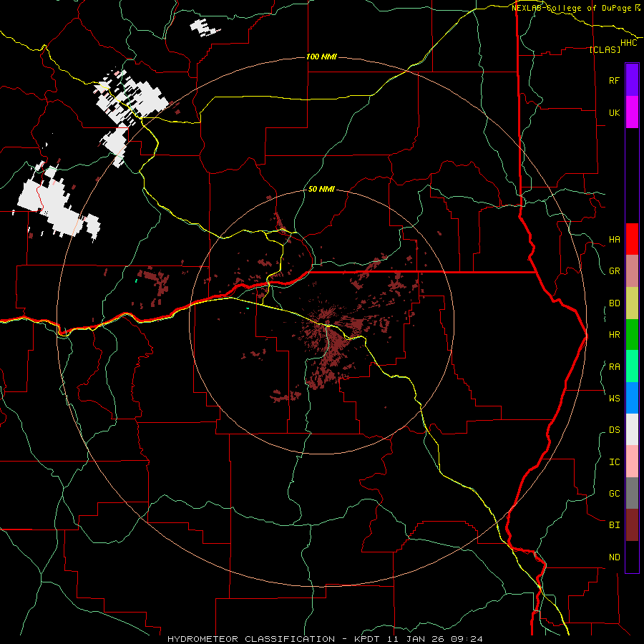This screenshot has width=644, height=644.
Task: Click the HA legend label
Action: [614, 240]
